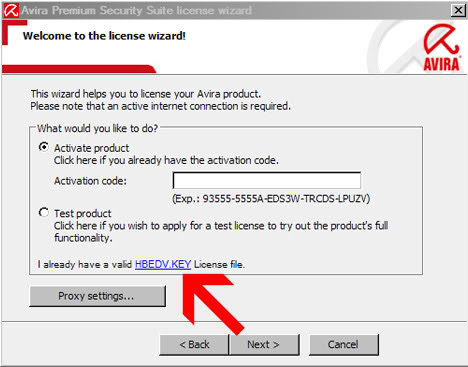The width and height of the screenshot is (468, 367).
Task: Focus the Activation code input field
Action: [x=267, y=180]
